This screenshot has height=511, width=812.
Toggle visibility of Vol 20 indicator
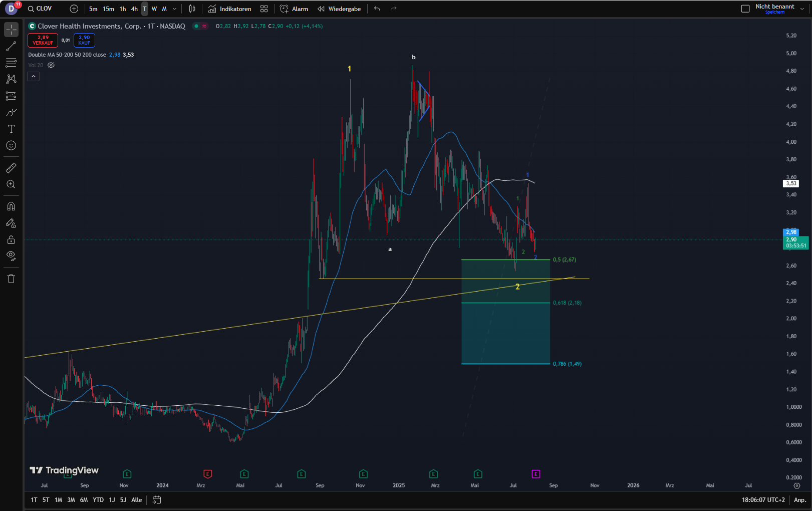(51, 65)
